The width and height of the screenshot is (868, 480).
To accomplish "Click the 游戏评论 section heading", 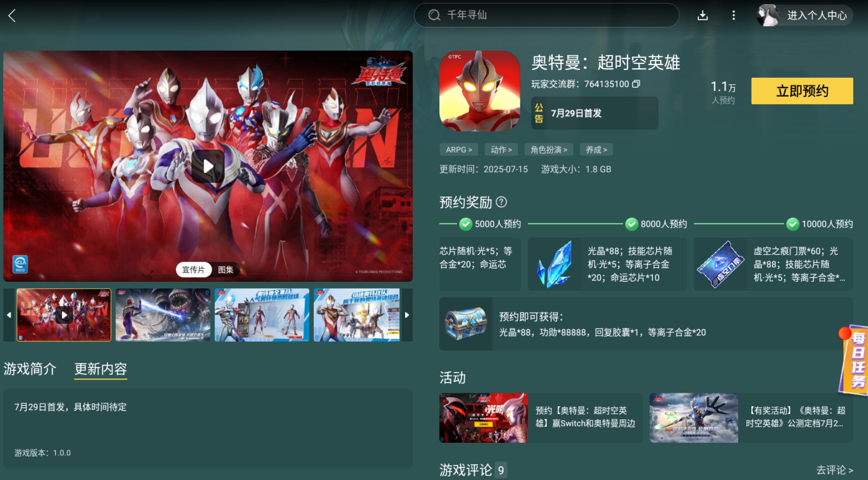I will [x=465, y=470].
